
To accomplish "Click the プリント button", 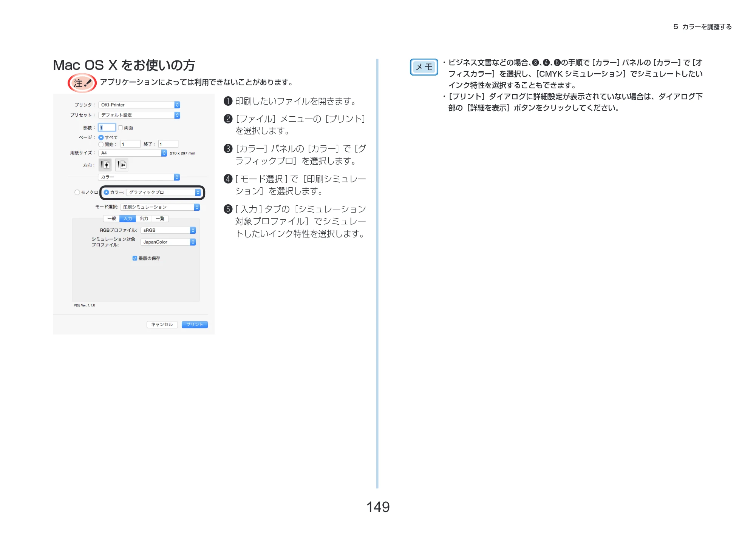I will pyautogui.click(x=195, y=325).
